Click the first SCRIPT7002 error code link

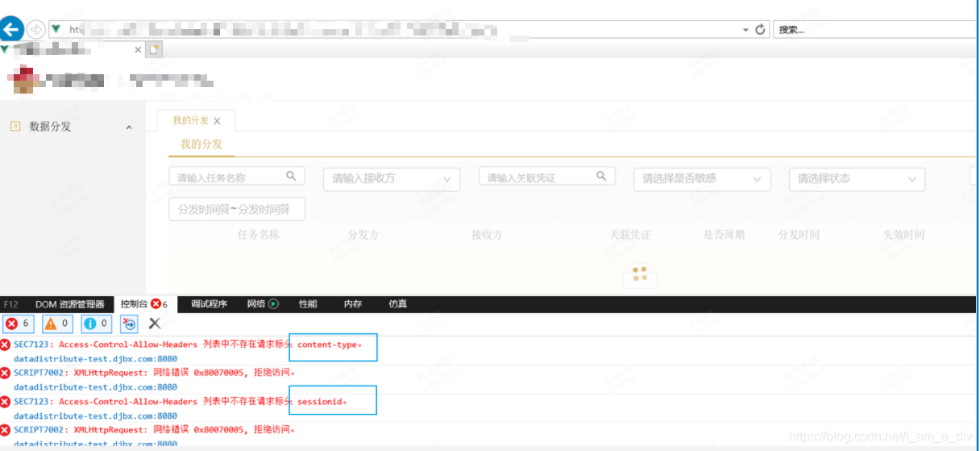[39, 373]
